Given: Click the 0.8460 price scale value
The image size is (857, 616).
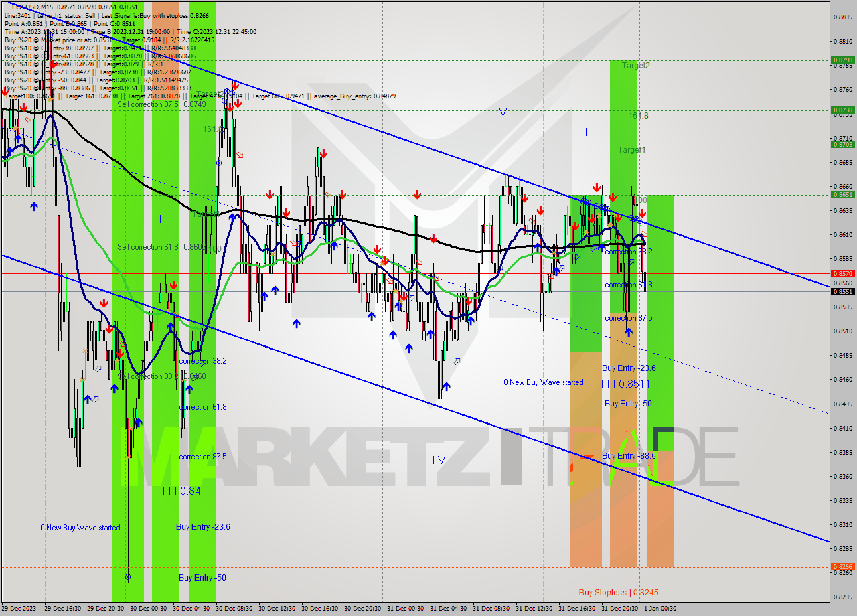Looking at the screenshot, I should [842, 379].
